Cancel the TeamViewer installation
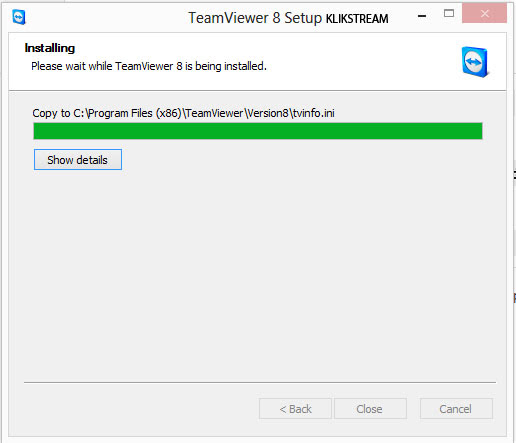This screenshot has width=516, height=443. [x=456, y=409]
